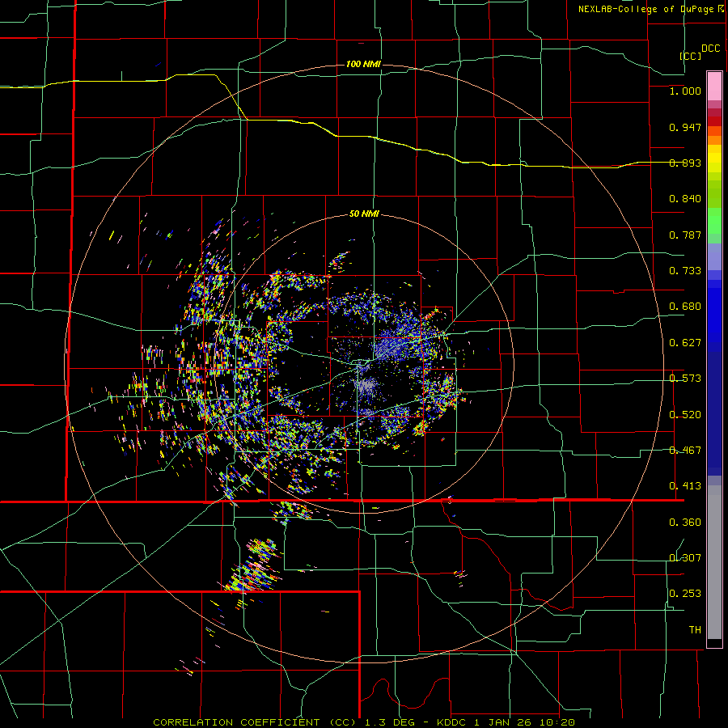Click the 0.787 scale value
The width and height of the screenshot is (728, 728).
[x=685, y=235]
